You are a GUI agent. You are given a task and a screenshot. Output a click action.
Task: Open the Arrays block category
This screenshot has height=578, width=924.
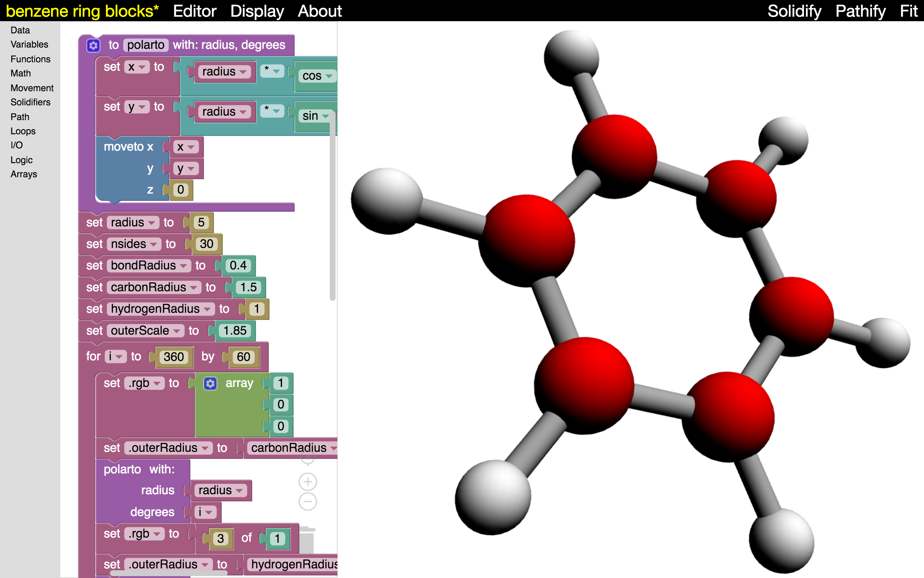pos(24,174)
